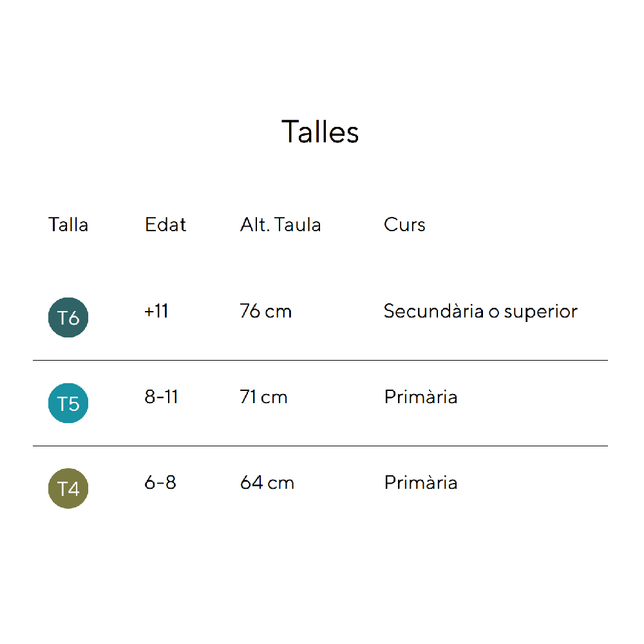Click Primària in the T5 row

pyautogui.click(x=421, y=397)
